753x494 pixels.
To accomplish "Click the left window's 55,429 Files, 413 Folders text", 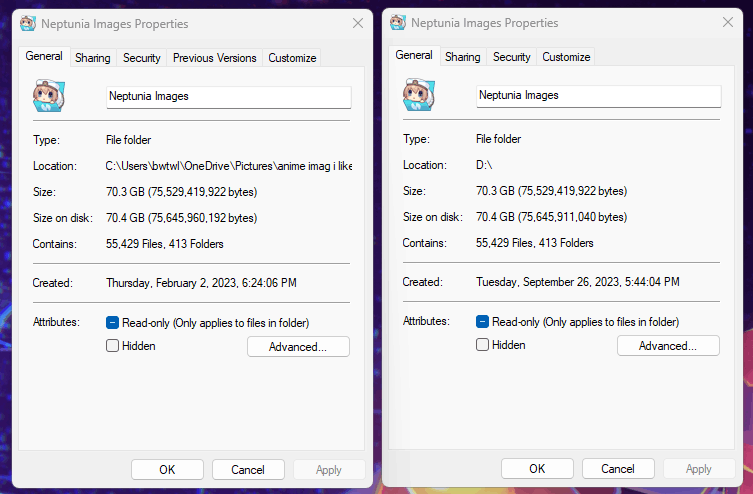I will (165, 244).
